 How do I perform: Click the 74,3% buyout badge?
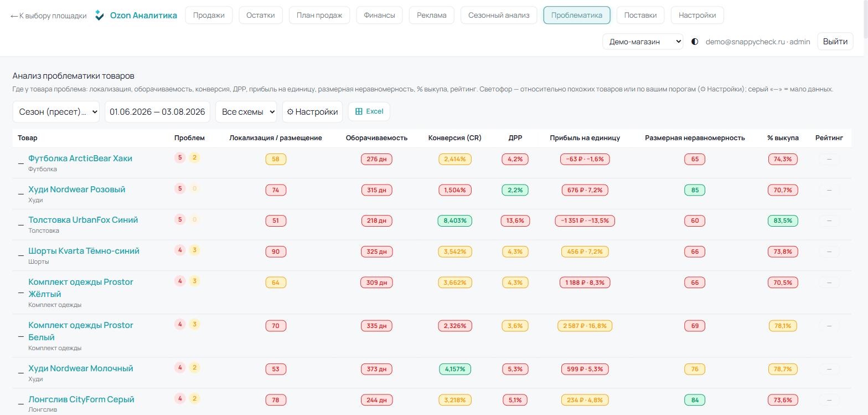(783, 159)
